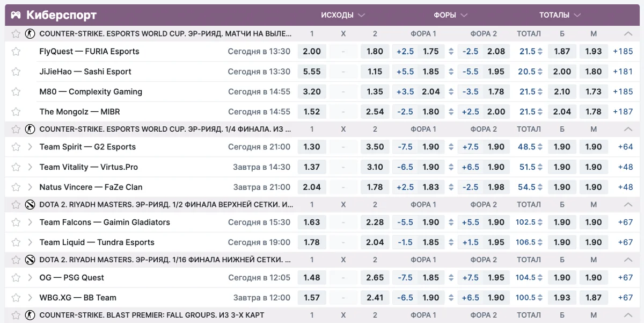This screenshot has width=644, height=323.
Task: Adjust total 21.5 stepper for FlyQuest match
Action: (540, 52)
